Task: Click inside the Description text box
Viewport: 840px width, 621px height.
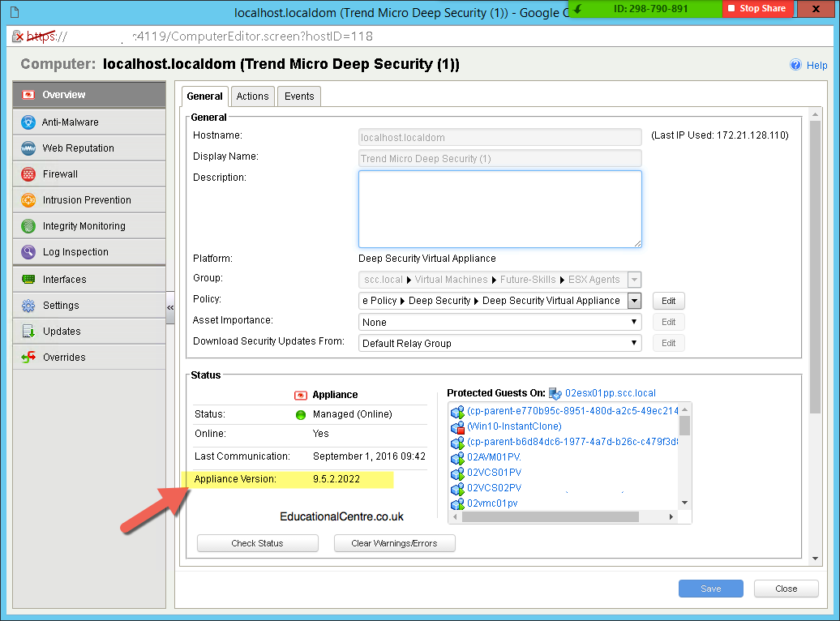Action: tap(499, 209)
